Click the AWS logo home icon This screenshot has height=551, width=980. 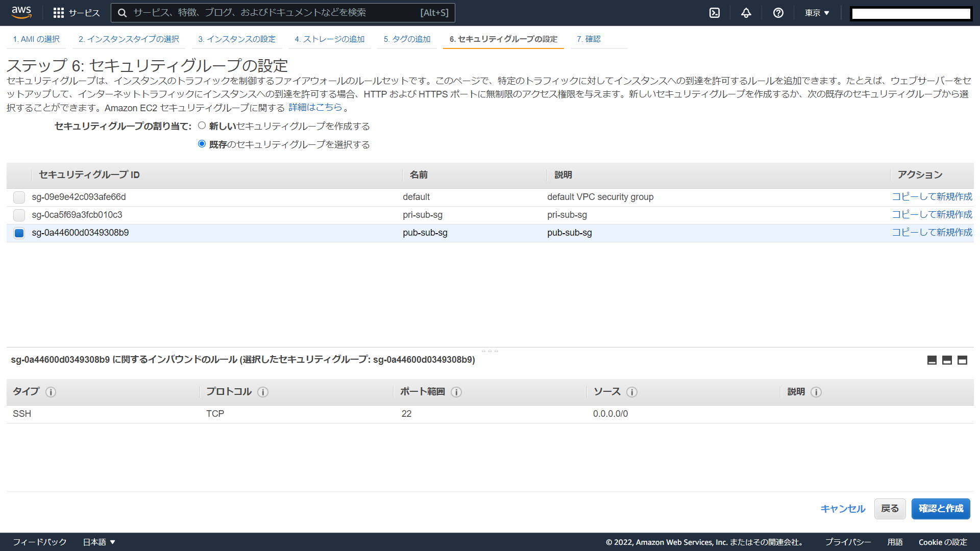pyautogui.click(x=21, y=12)
